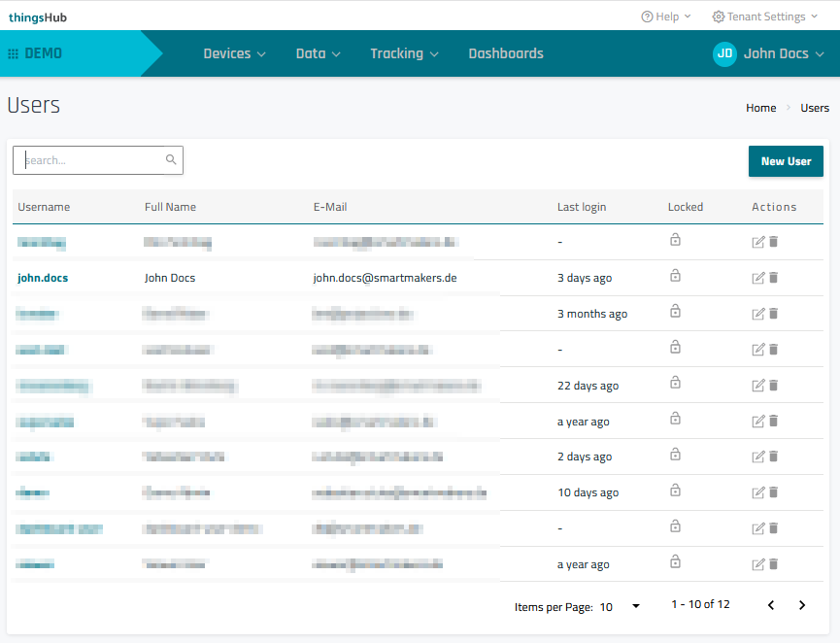Click the JD avatar circle
Image resolution: width=840 pixels, height=643 pixels.
[724, 54]
